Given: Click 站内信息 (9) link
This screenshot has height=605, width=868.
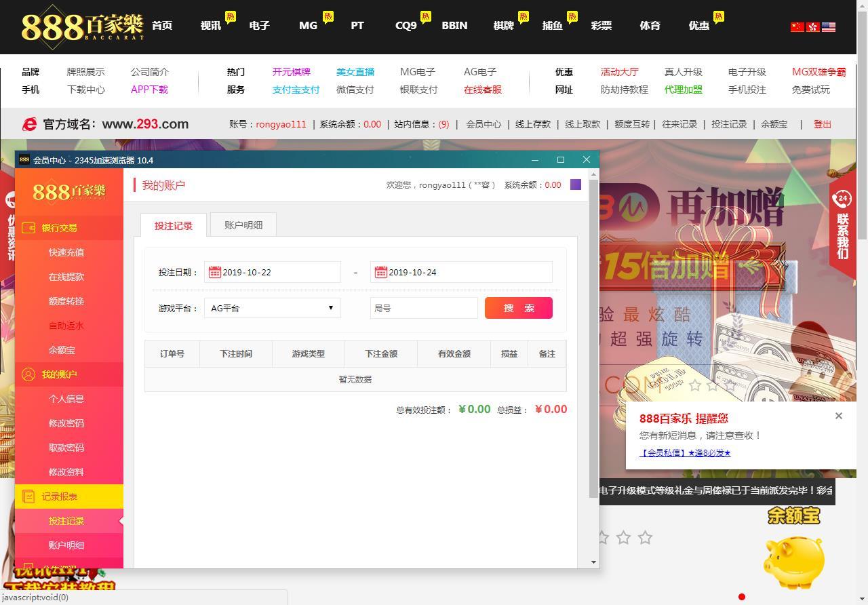Looking at the screenshot, I should coord(422,124).
